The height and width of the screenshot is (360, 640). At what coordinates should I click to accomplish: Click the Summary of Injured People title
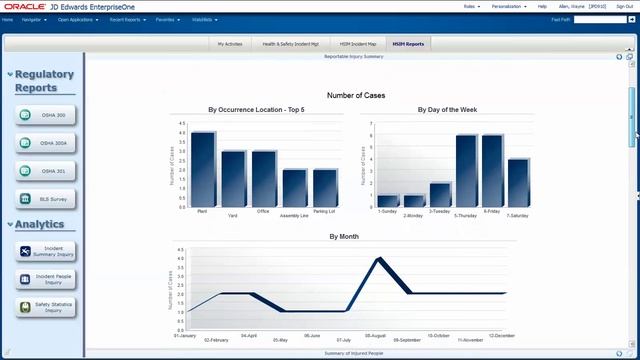[x=354, y=353]
